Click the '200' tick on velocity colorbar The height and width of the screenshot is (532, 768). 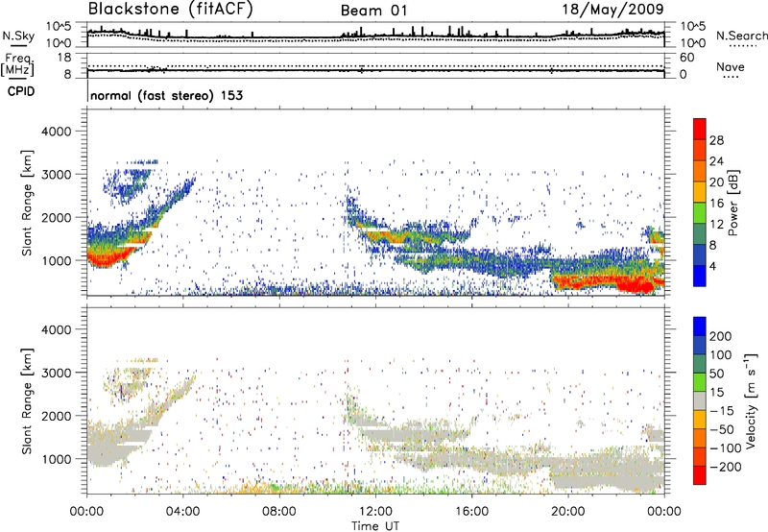pyautogui.click(x=721, y=336)
